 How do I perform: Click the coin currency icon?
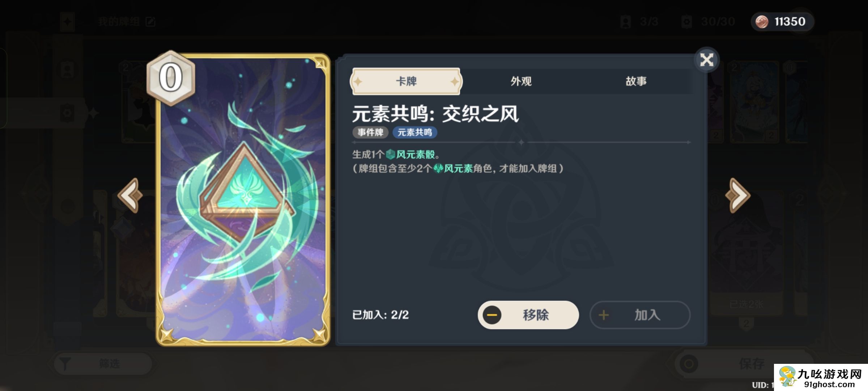(x=762, y=22)
